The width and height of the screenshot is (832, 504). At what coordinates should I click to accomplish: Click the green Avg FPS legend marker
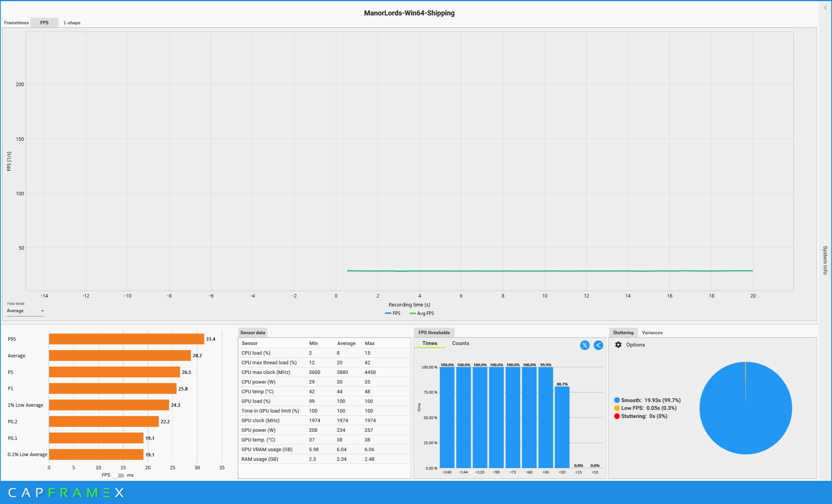412,313
